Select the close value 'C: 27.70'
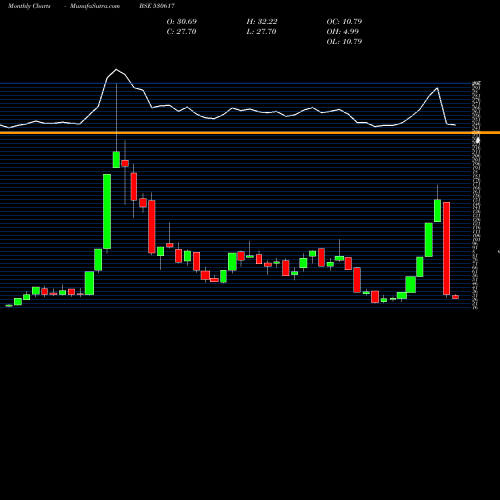500x500 pixels. [181, 31]
